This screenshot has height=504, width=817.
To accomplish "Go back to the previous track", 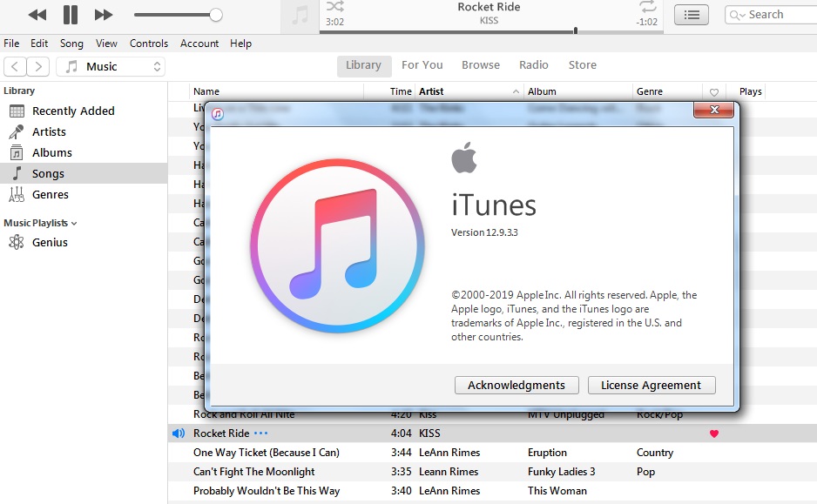I will pyautogui.click(x=37, y=15).
